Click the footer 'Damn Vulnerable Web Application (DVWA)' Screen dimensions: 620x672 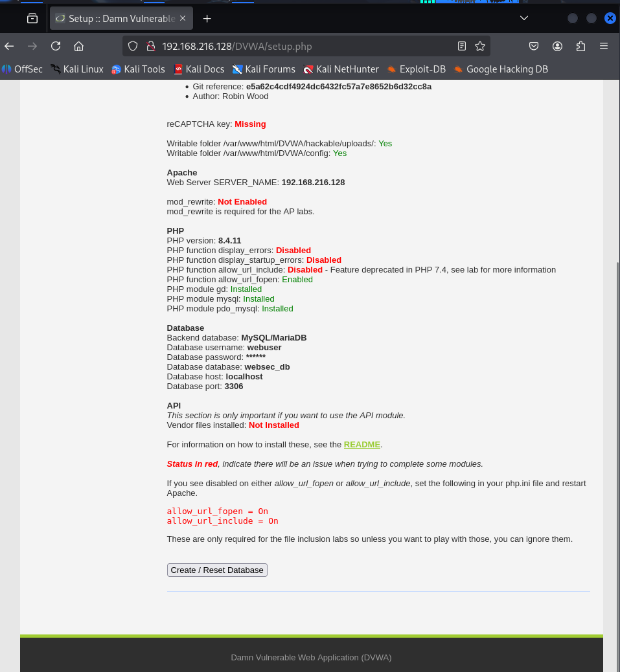311,657
